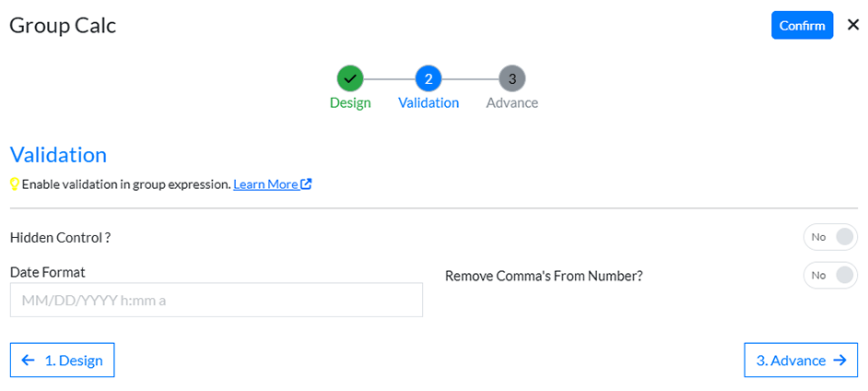Toggle the Hidden Control switch
This screenshot has height=391, width=868.
coord(830,237)
